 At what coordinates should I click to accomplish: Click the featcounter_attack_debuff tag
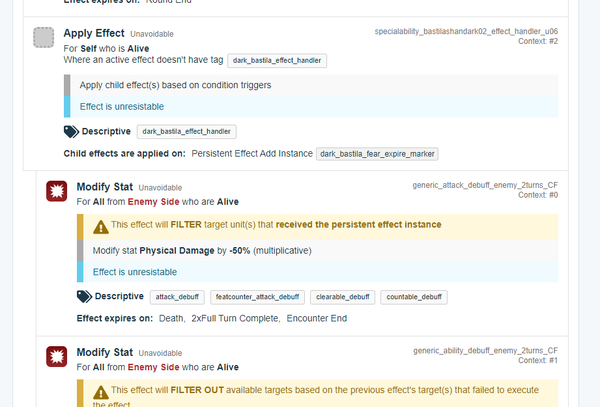(x=257, y=297)
